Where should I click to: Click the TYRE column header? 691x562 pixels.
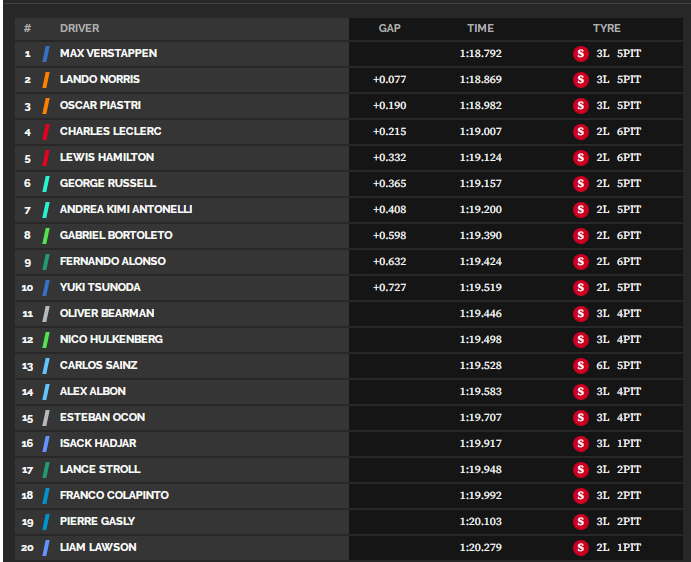[x=606, y=28]
